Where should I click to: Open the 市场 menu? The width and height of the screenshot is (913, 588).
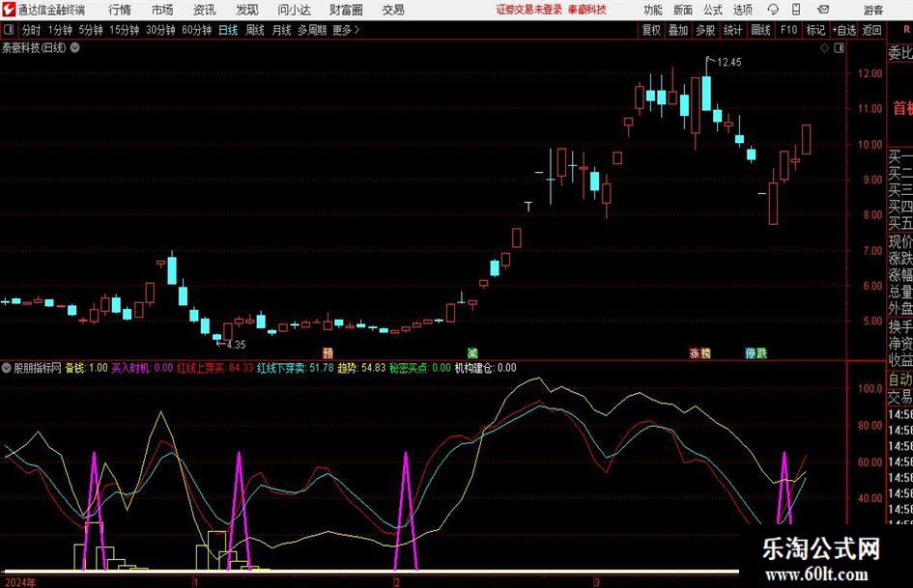[x=162, y=10]
